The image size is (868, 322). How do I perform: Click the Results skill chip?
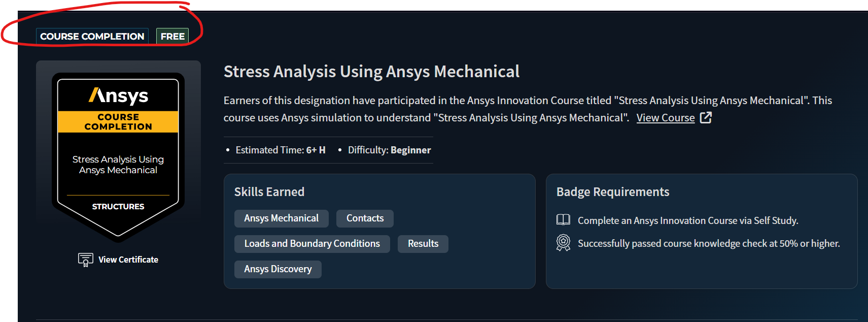(423, 244)
